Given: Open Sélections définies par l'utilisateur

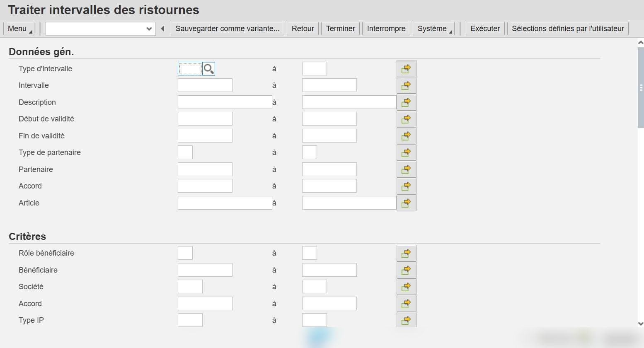Looking at the screenshot, I should (568, 29).
